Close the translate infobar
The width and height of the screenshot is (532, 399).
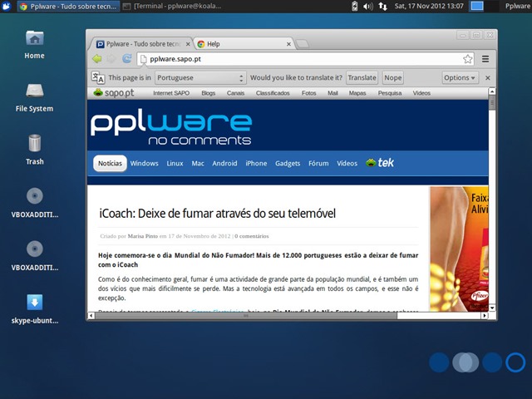click(488, 77)
